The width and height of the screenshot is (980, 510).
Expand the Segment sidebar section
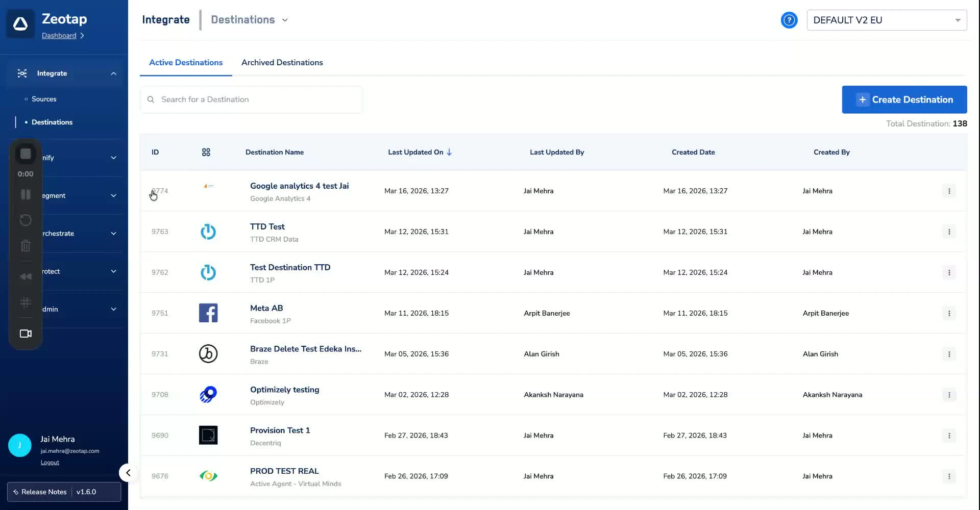click(113, 195)
